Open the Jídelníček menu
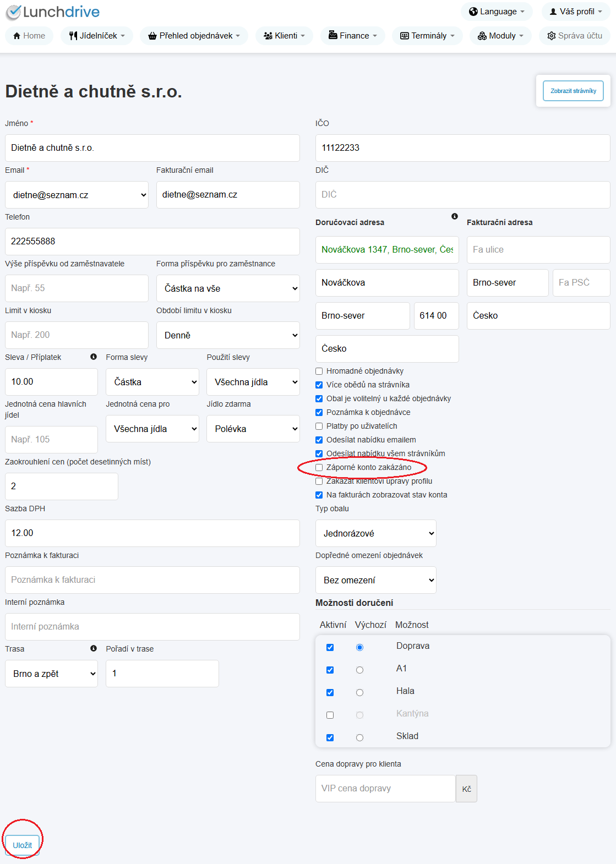Viewport: 616px width, 864px height. (97, 36)
